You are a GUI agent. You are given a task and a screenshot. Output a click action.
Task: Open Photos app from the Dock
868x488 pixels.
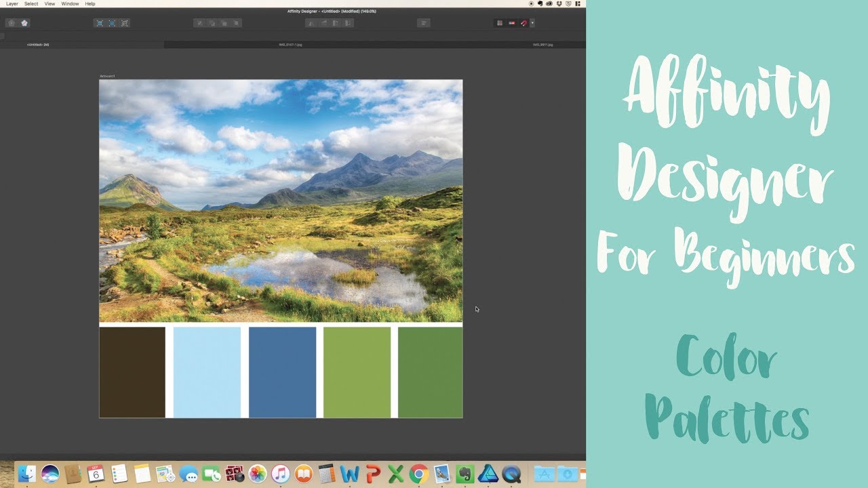point(258,474)
